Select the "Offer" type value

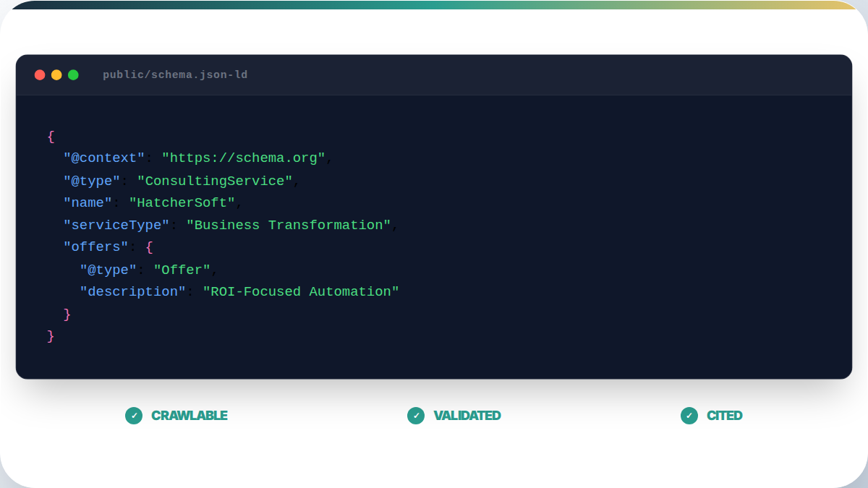pyautogui.click(x=182, y=270)
